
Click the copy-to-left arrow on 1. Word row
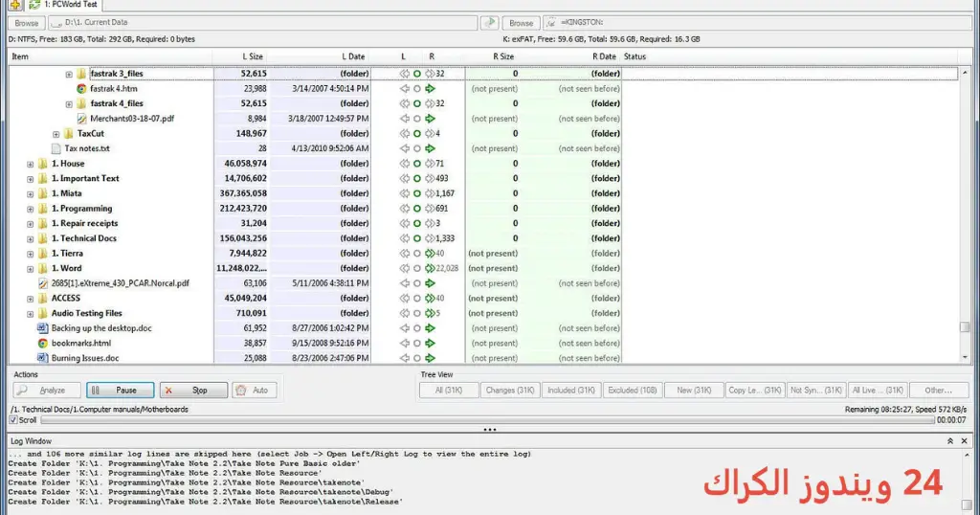coord(405,268)
